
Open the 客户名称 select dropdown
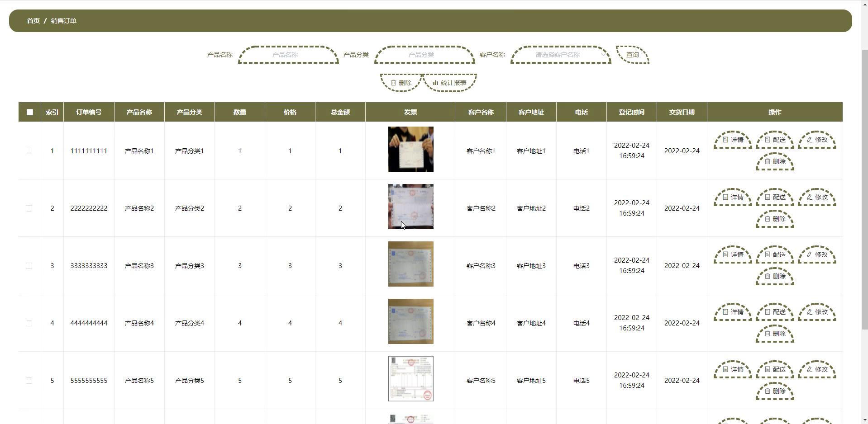(561, 55)
